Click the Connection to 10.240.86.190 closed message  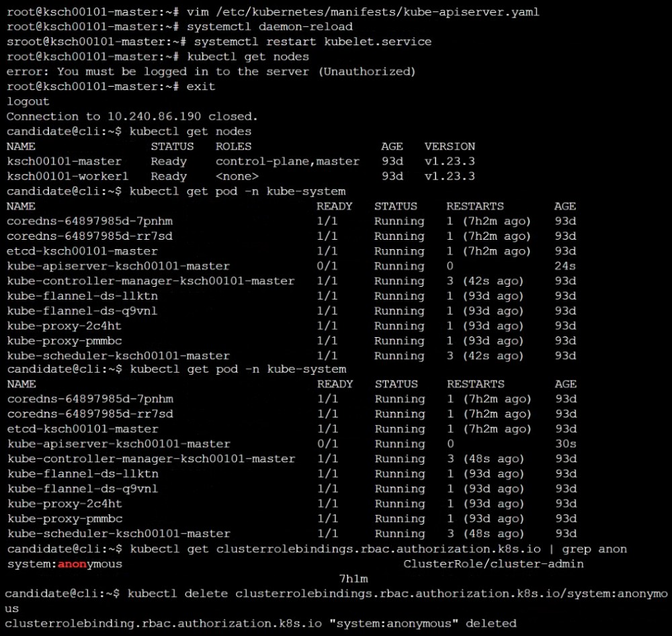132,116
